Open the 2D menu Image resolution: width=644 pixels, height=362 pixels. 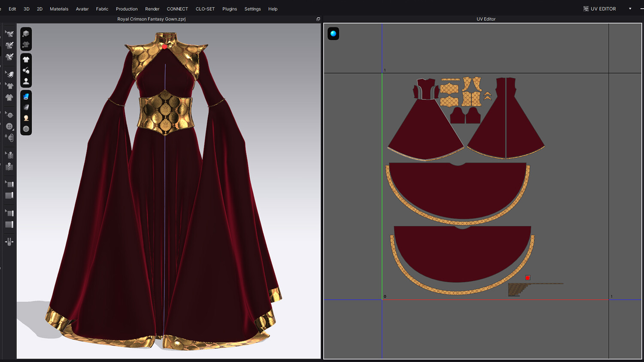coord(39,9)
